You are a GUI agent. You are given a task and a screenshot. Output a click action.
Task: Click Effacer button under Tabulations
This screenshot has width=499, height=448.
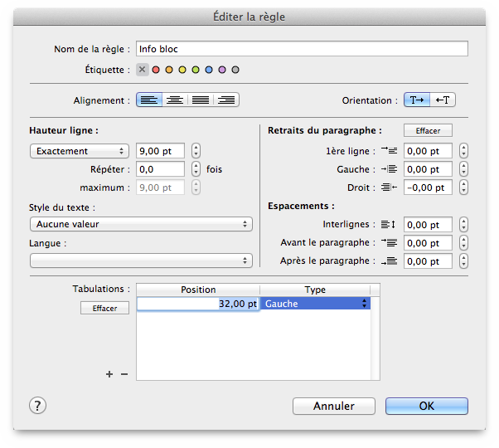tap(104, 308)
